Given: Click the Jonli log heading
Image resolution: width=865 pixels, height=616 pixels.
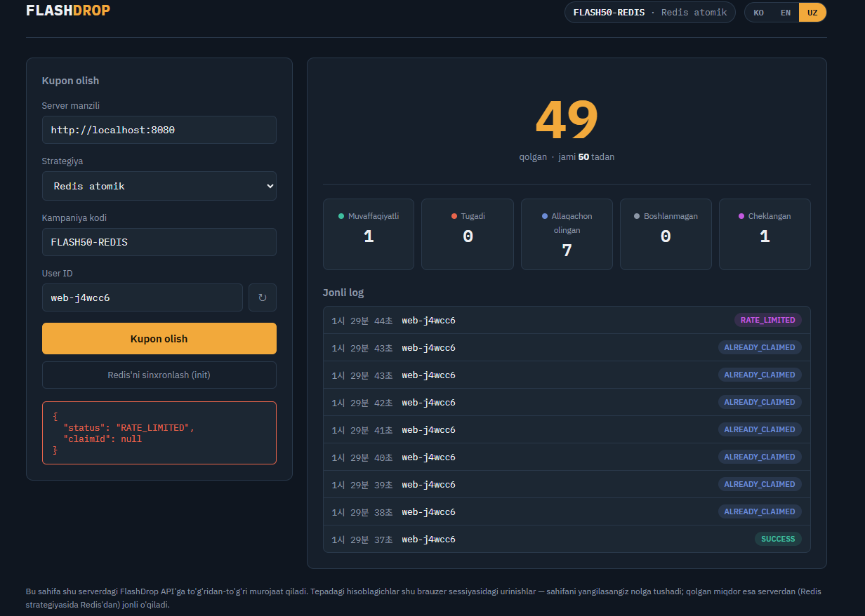Looking at the screenshot, I should [343, 293].
